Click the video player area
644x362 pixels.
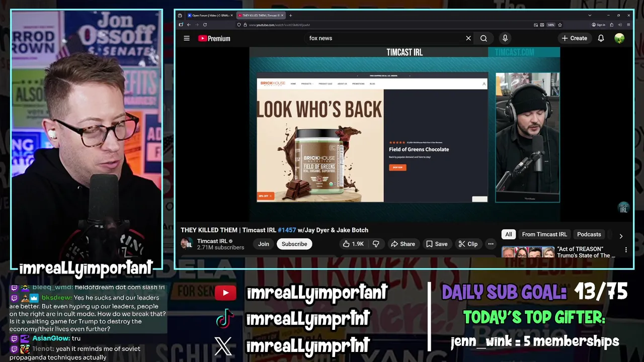[405, 133]
